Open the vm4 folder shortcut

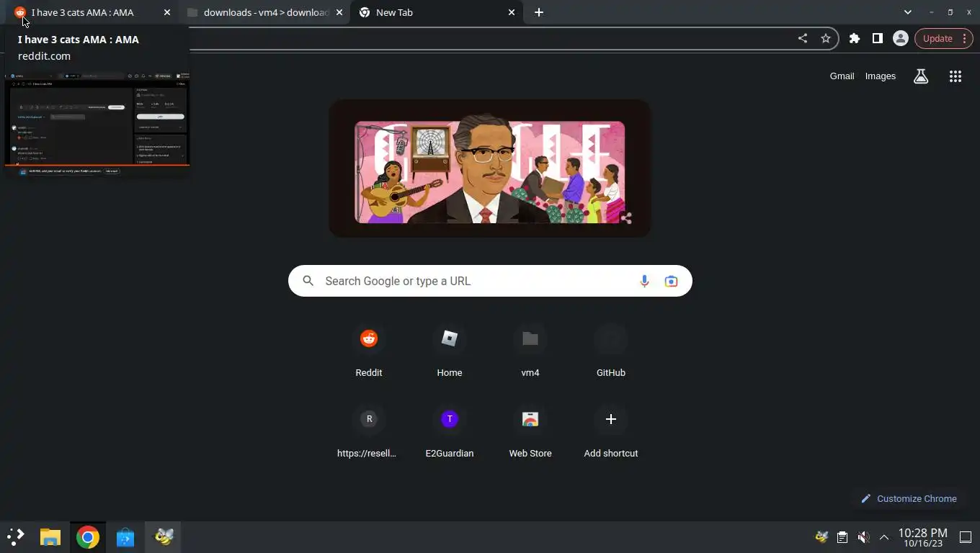530,350
